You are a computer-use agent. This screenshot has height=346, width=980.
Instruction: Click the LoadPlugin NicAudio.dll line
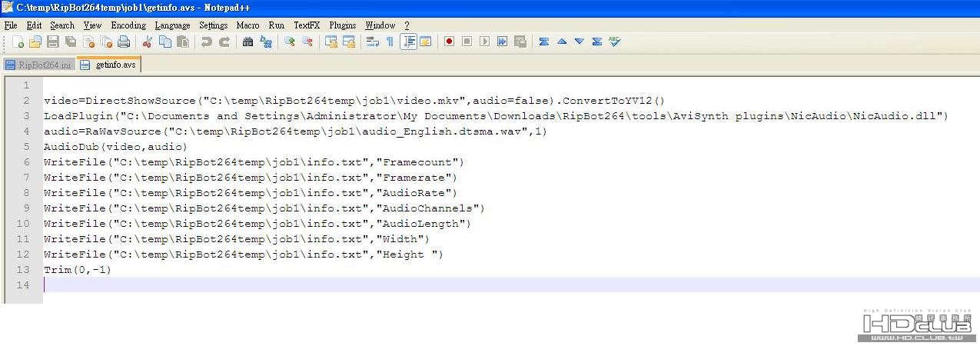tap(497, 116)
